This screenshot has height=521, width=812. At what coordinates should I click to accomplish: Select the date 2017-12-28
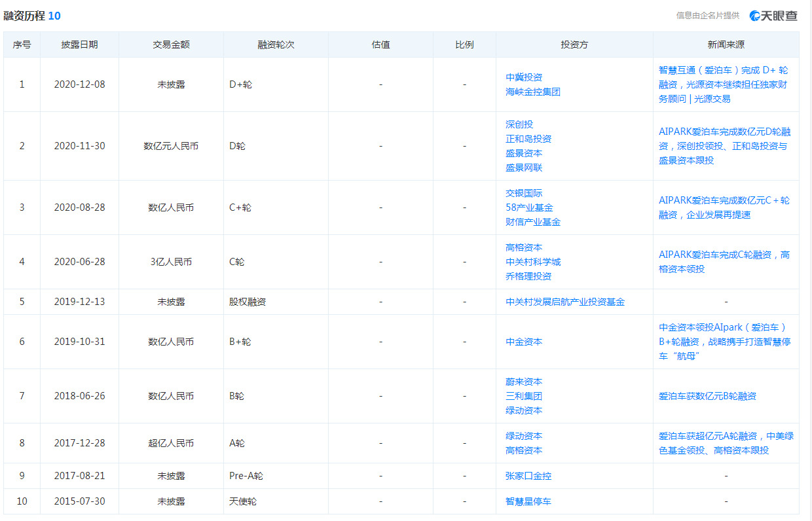click(x=79, y=443)
